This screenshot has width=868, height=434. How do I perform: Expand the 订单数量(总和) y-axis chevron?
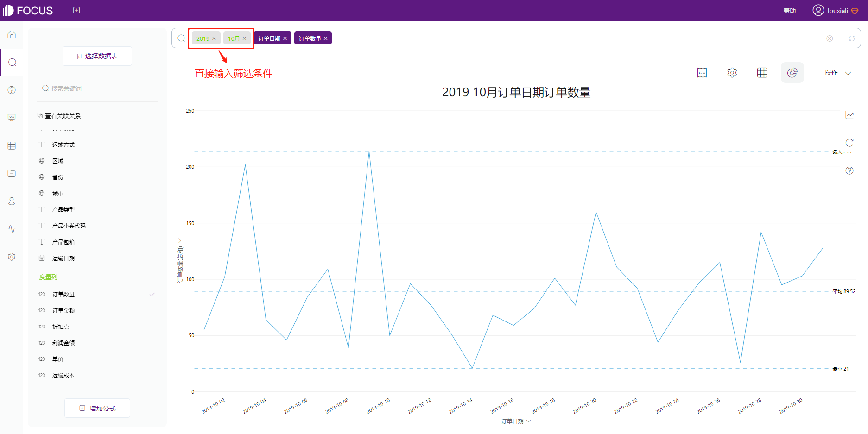click(x=180, y=240)
